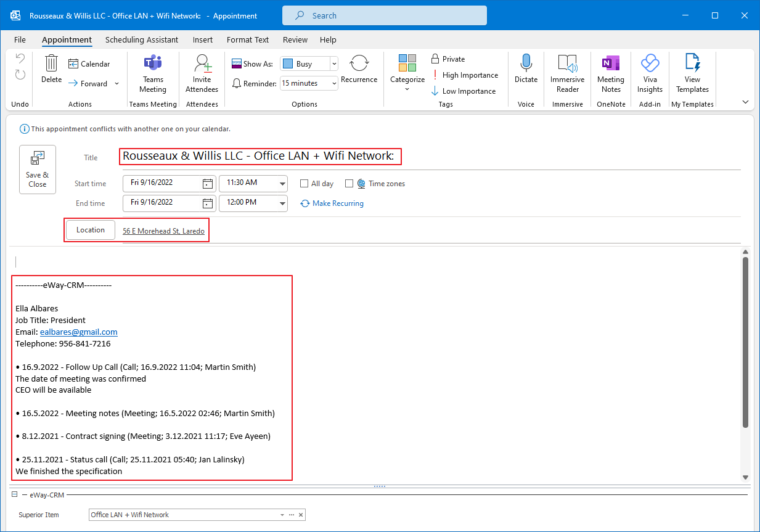Click the Time zones globe icon
This screenshot has height=532, width=760.
click(x=361, y=184)
